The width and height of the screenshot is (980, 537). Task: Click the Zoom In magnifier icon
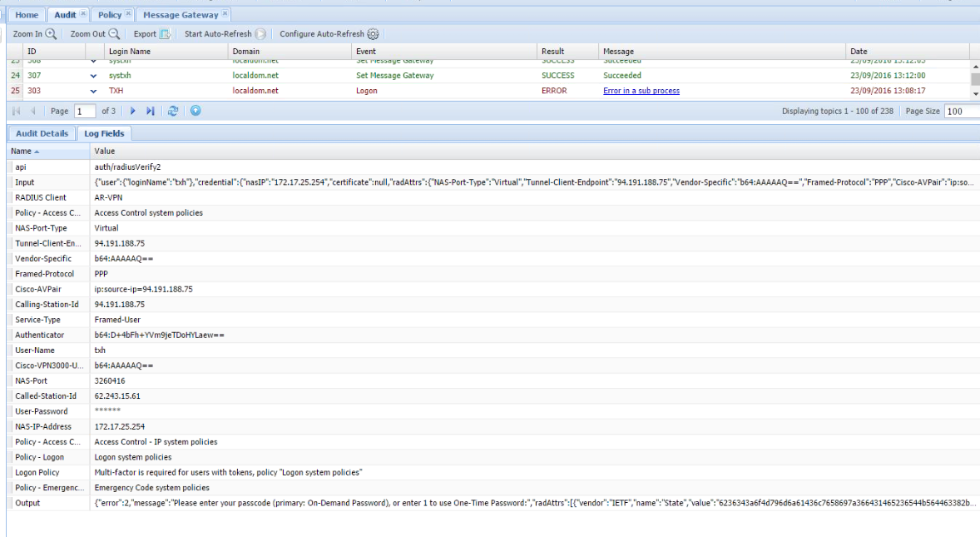[x=51, y=34]
